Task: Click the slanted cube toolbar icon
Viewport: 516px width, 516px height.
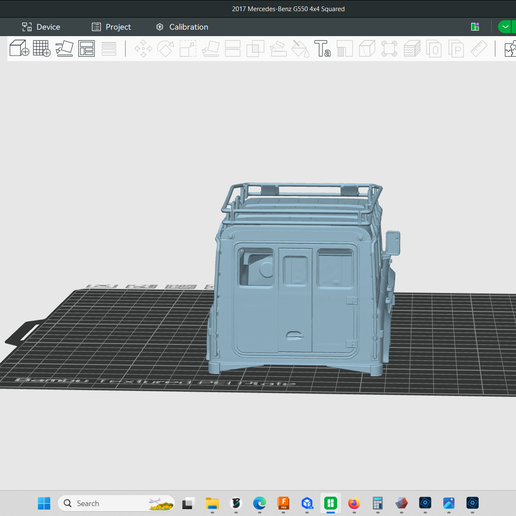Action: tap(367, 49)
